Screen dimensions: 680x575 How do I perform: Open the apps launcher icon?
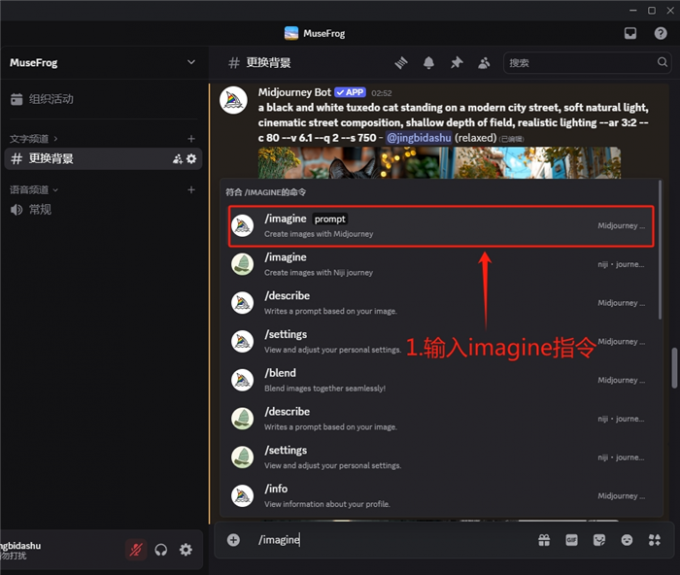(x=654, y=540)
